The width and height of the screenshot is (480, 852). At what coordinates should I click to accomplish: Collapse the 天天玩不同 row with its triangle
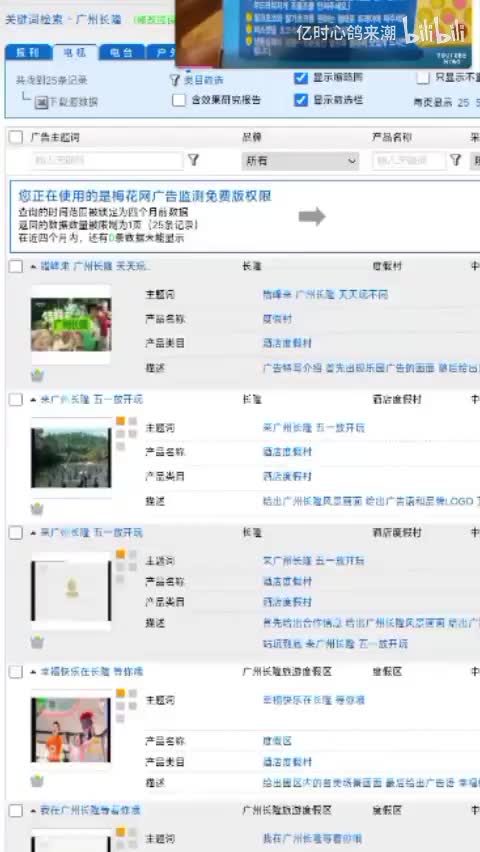pyautogui.click(x=34, y=267)
